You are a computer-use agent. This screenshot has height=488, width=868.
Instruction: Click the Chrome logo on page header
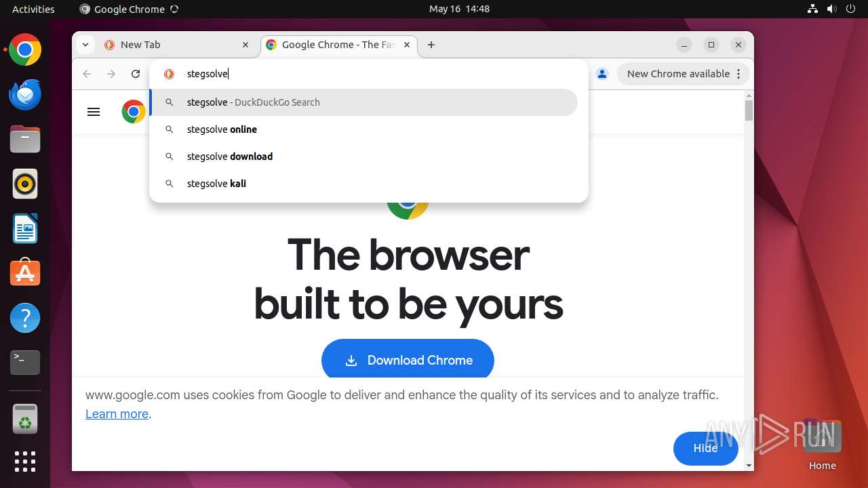pos(134,112)
